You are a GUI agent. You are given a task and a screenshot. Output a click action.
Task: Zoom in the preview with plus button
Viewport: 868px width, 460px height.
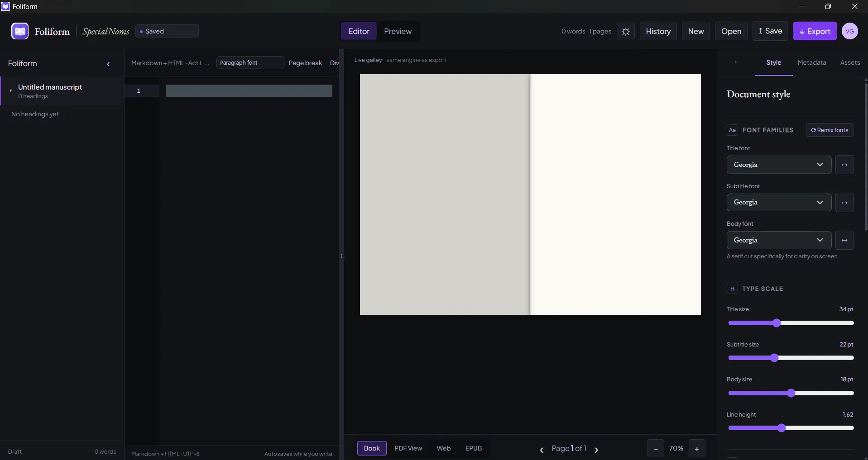(697, 449)
